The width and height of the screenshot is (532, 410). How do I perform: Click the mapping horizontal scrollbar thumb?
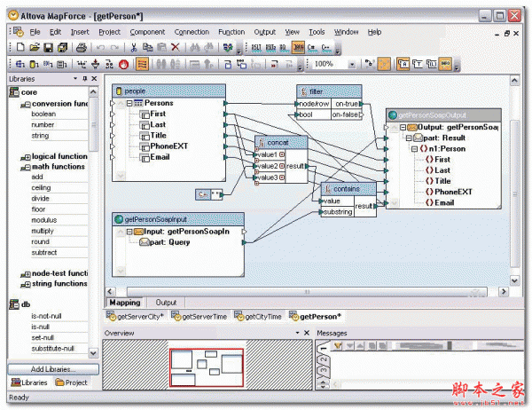click(x=307, y=292)
